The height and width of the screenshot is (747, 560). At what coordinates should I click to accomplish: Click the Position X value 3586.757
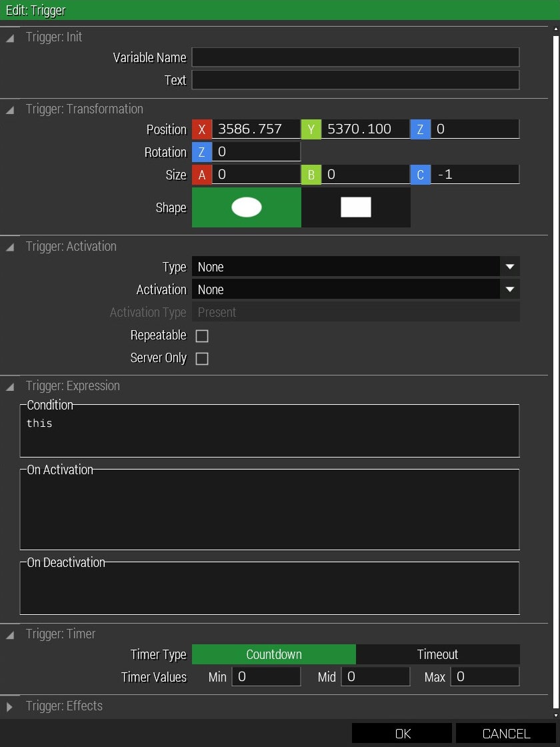256,129
